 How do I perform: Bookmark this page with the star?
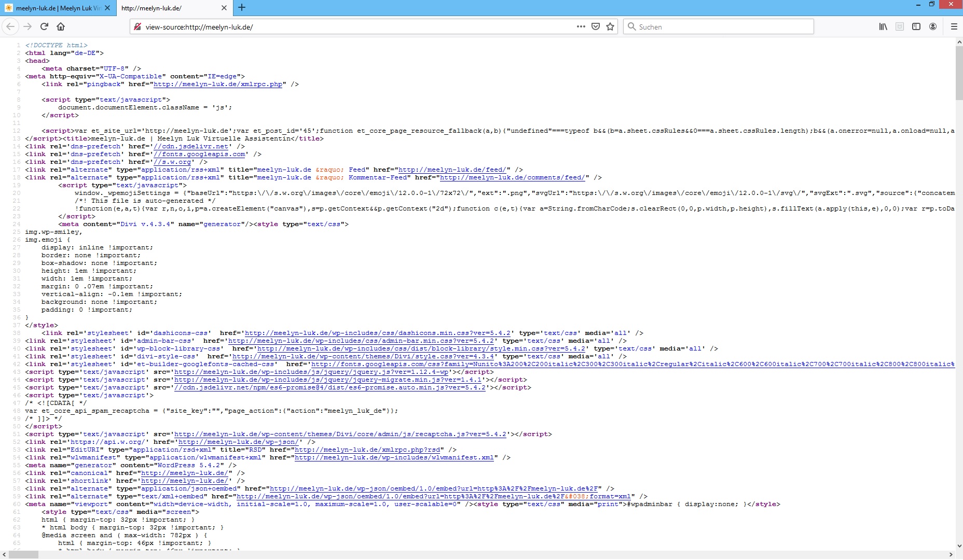(x=611, y=26)
